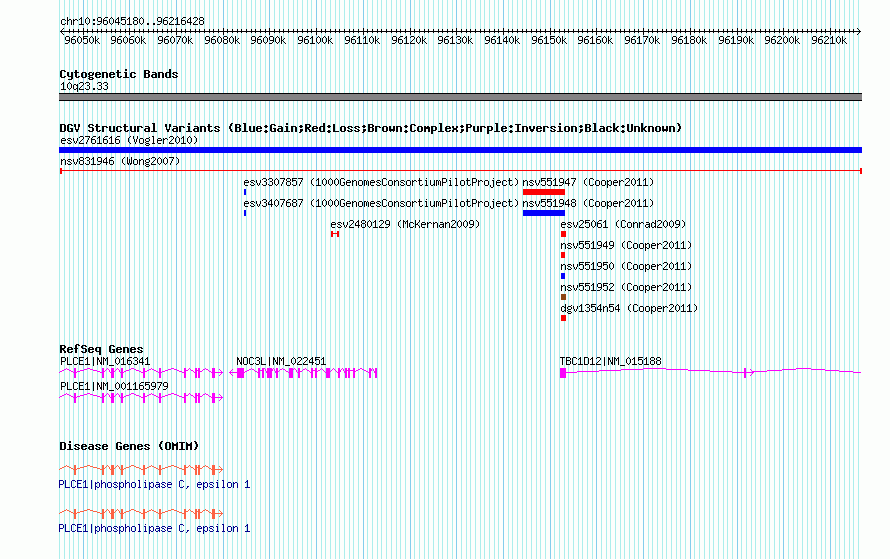Open esv3407687 (1000GenomesConsortiumPilotProject) variant
This screenshot has width=890, height=559.
[x=381, y=203]
